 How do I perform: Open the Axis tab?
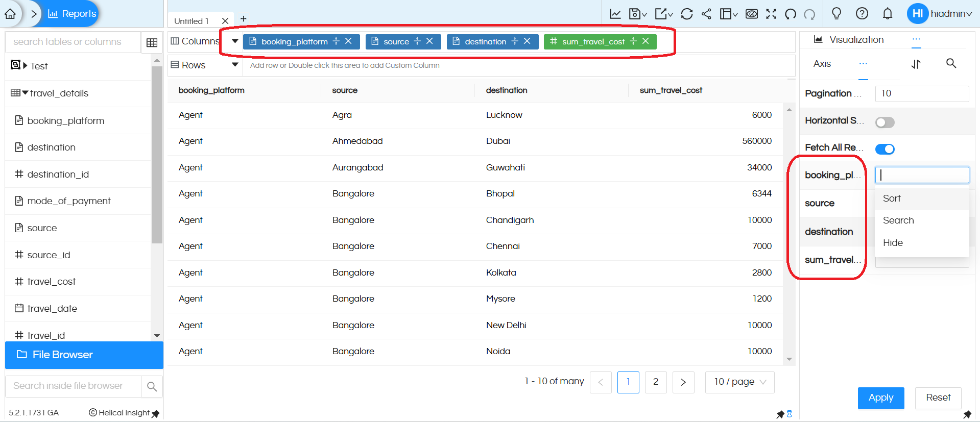[x=822, y=63]
